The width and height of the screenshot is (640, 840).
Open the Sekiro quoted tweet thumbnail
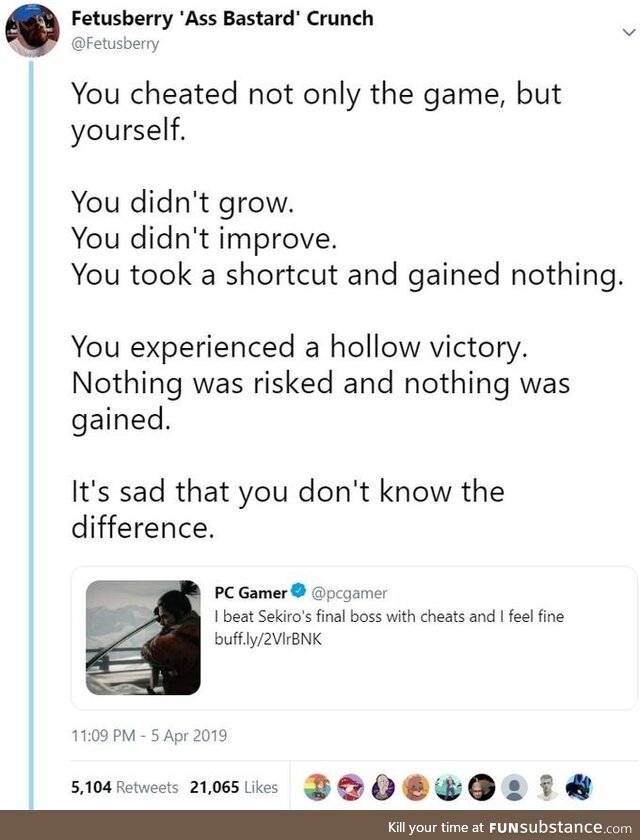[143, 638]
